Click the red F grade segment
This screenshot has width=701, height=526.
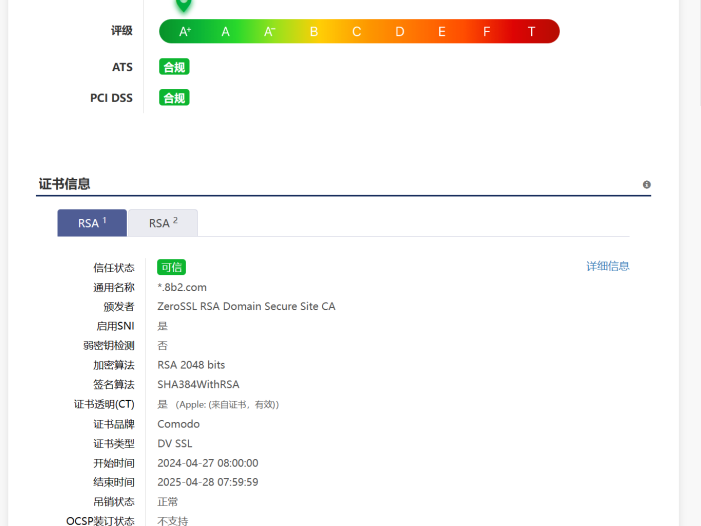click(x=487, y=32)
